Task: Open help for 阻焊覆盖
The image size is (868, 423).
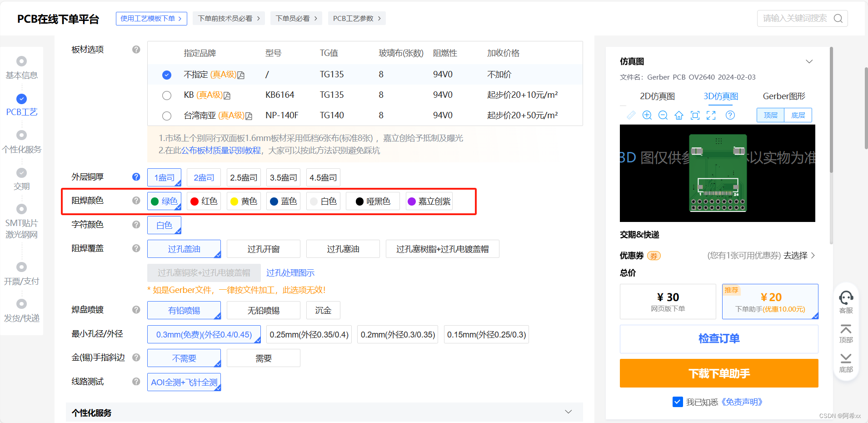Action: (136, 248)
